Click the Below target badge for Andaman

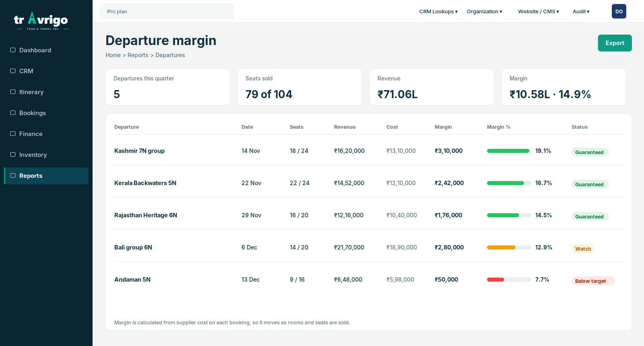coord(593,281)
